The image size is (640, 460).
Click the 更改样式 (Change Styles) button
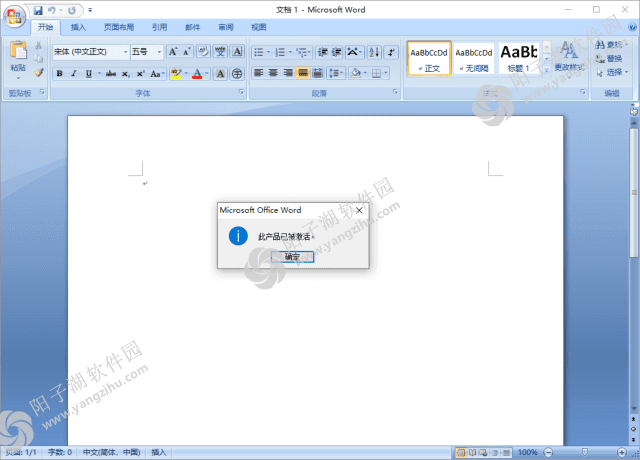(x=569, y=57)
